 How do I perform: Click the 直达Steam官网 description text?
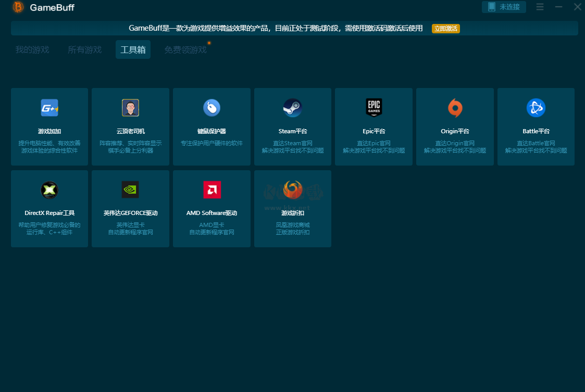[292, 143]
